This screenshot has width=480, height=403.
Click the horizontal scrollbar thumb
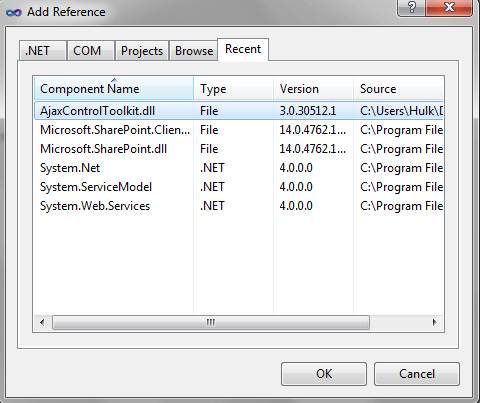click(x=211, y=322)
